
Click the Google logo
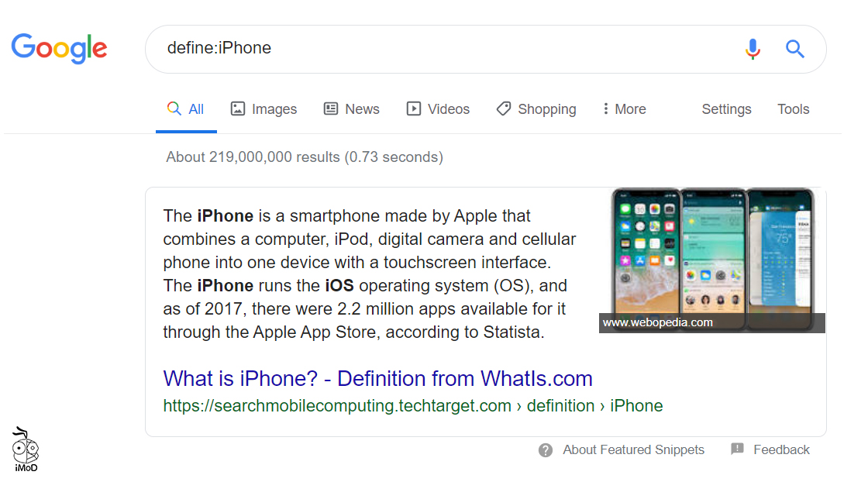coord(59,48)
